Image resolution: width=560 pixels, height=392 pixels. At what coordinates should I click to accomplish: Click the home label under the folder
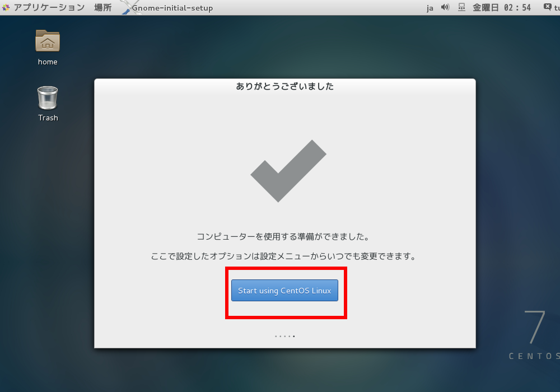coord(48,62)
